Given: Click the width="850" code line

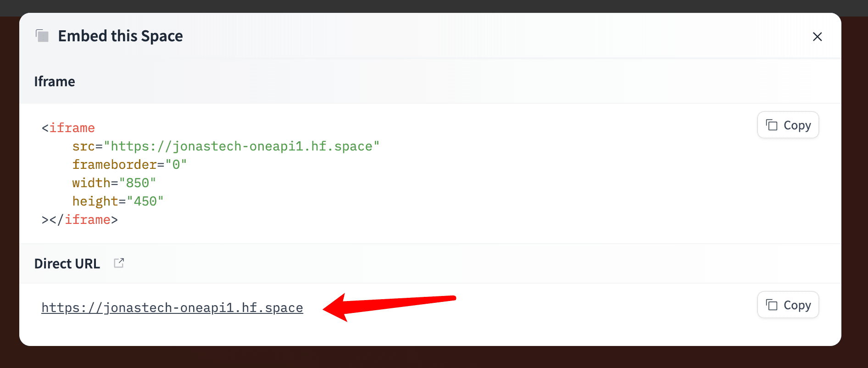Looking at the screenshot, I should 114,183.
